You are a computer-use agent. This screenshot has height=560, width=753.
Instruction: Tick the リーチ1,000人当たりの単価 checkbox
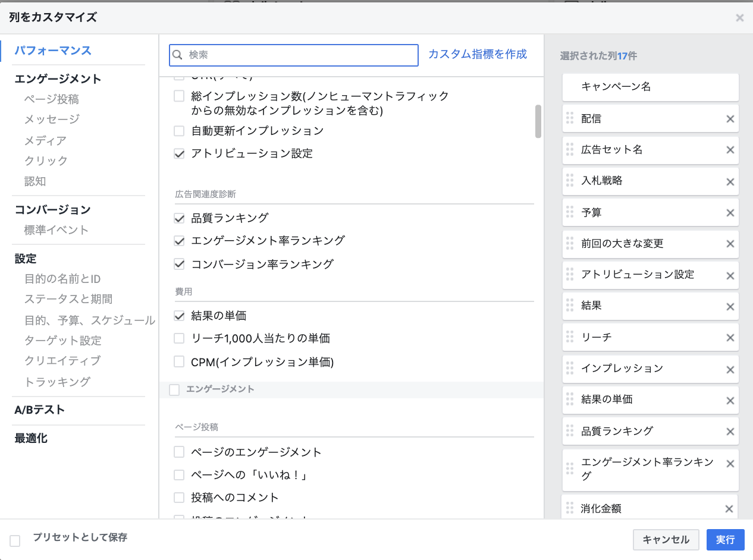(179, 338)
